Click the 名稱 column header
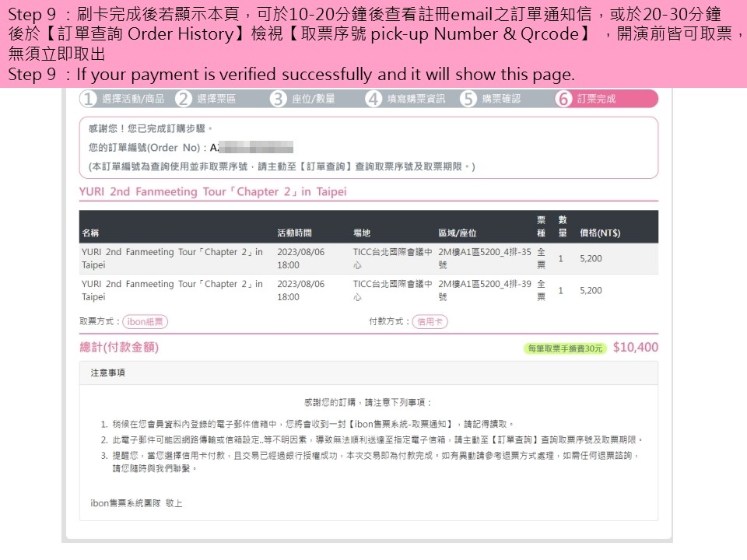The width and height of the screenshot is (747, 560). tap(90, 233)
